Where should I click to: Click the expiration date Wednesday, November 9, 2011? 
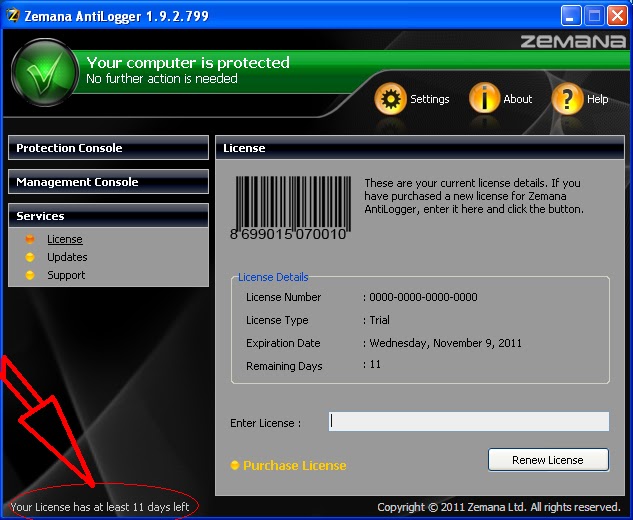pyautogui.click(x=445, y=343)
